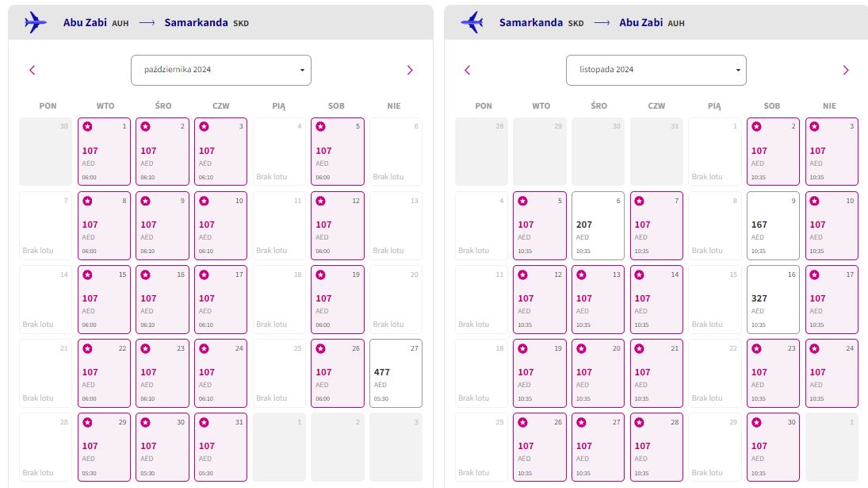Click the star badge on November 30

click(x=757, y=423)
